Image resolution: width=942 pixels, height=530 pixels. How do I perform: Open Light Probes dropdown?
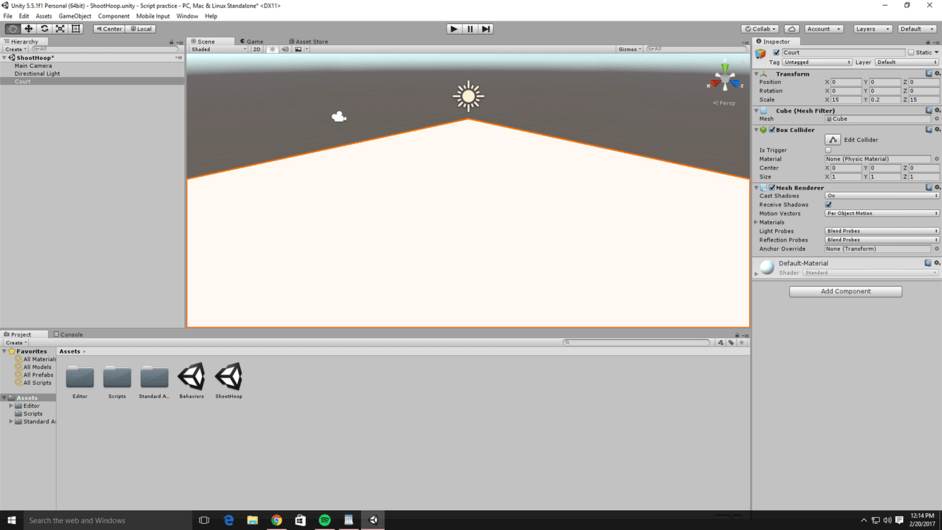click(x=881, y=231)
